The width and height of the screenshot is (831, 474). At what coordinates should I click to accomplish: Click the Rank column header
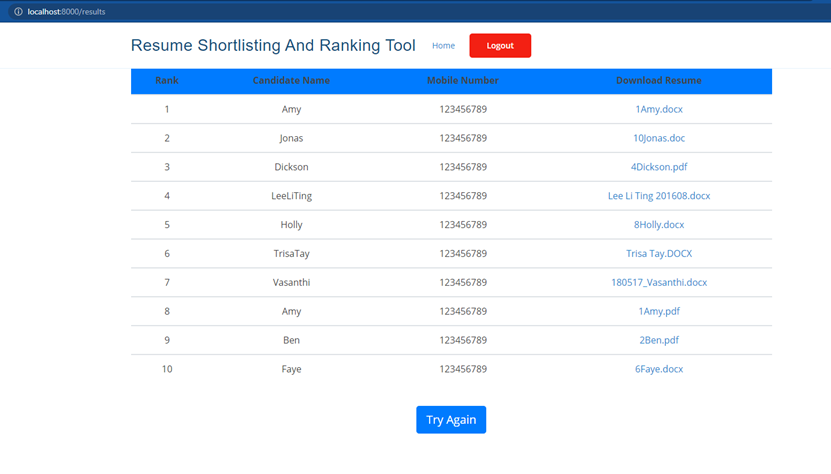coord(167,81)
